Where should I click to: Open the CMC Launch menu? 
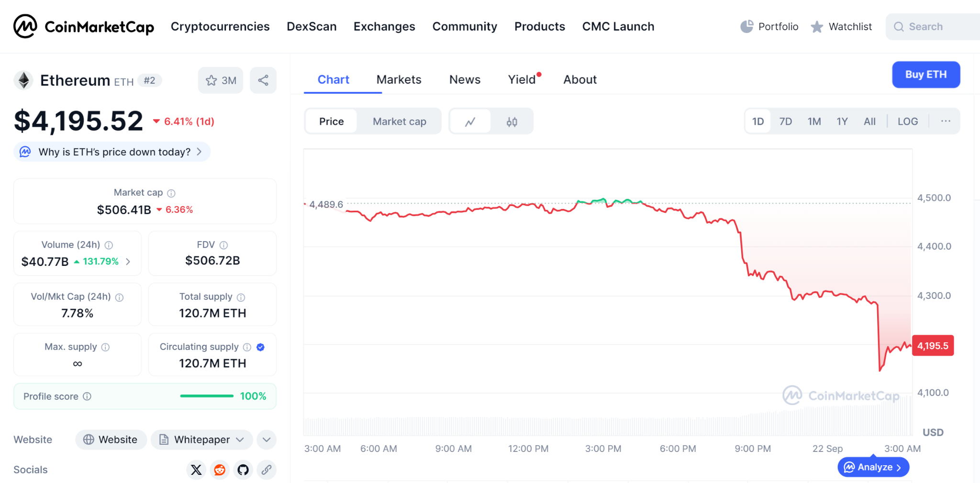(618, 26)
